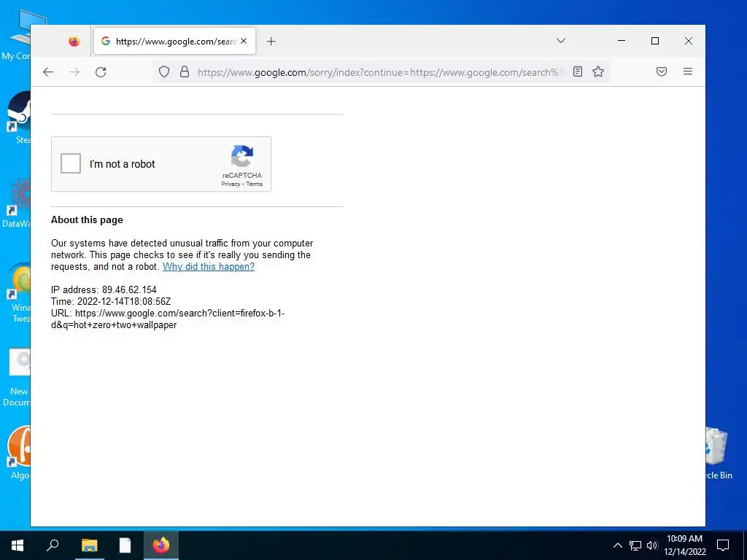Minimize the Firefox window
This screenshot has height=560, width=747.
coord(622,41)
